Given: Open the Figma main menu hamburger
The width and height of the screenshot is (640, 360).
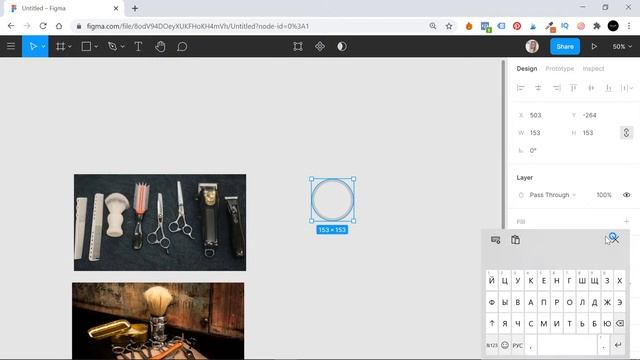Looking at the screenshot, I should point(11,46).
